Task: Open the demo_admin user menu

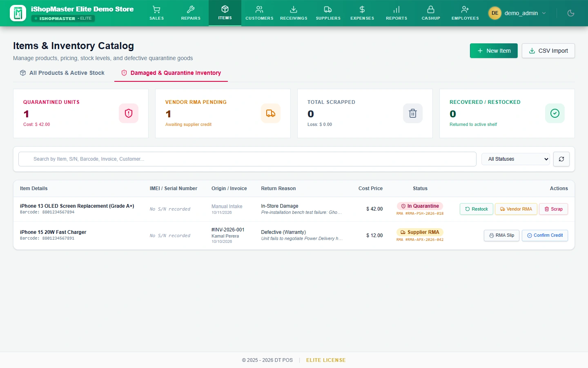Action: (517, 13)
